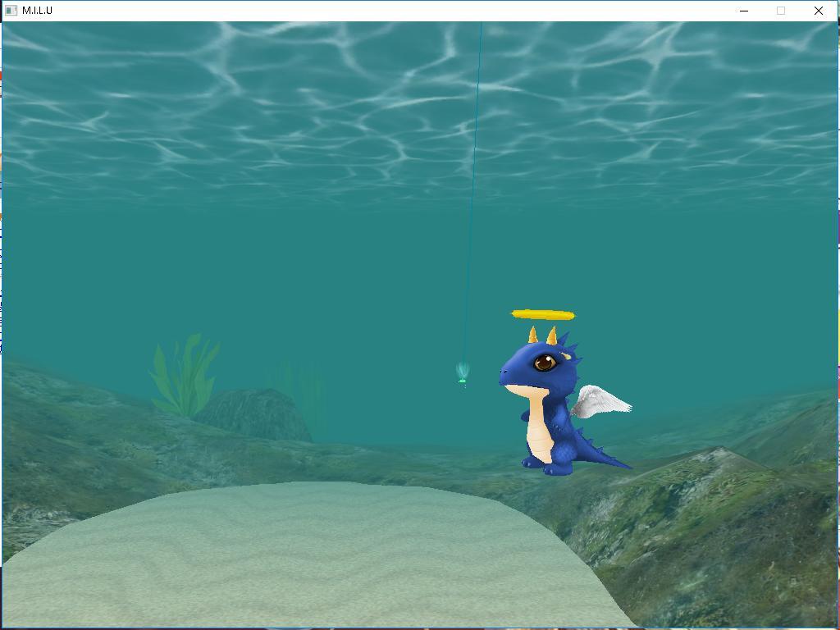
Task: Close the M.I.L.U game window
Action: click(x=818, y=11)
